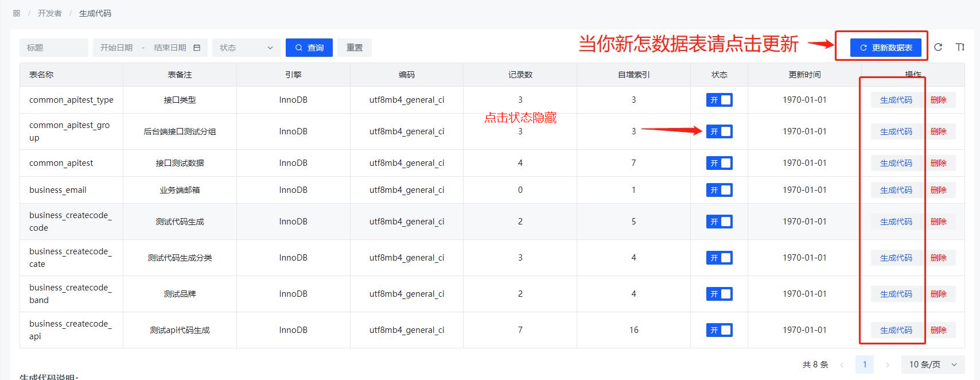Delete the business_createcode_band row
Viewport: 980px width, 380px height.
(x=939, y=294)
